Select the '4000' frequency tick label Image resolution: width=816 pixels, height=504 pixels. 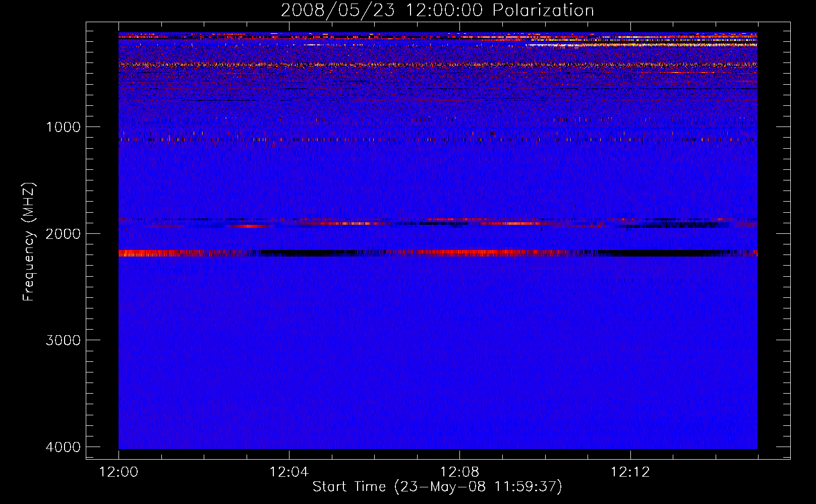(x=63, y=447)
